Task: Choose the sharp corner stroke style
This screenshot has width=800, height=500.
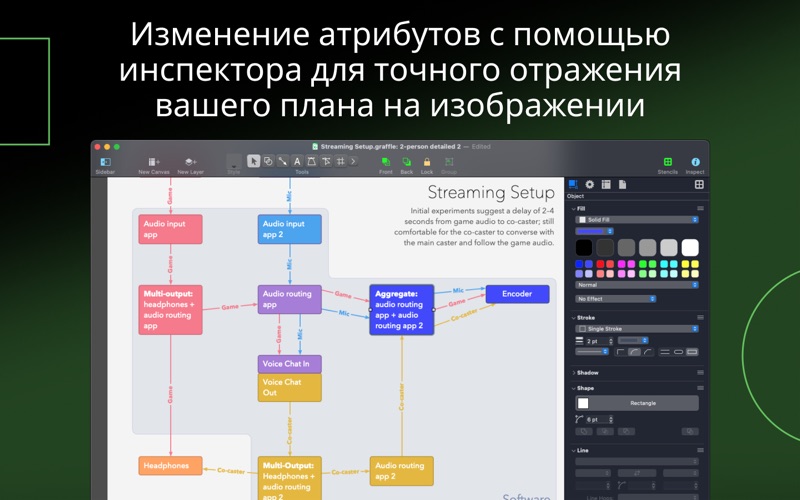Action: click(620, 352)
